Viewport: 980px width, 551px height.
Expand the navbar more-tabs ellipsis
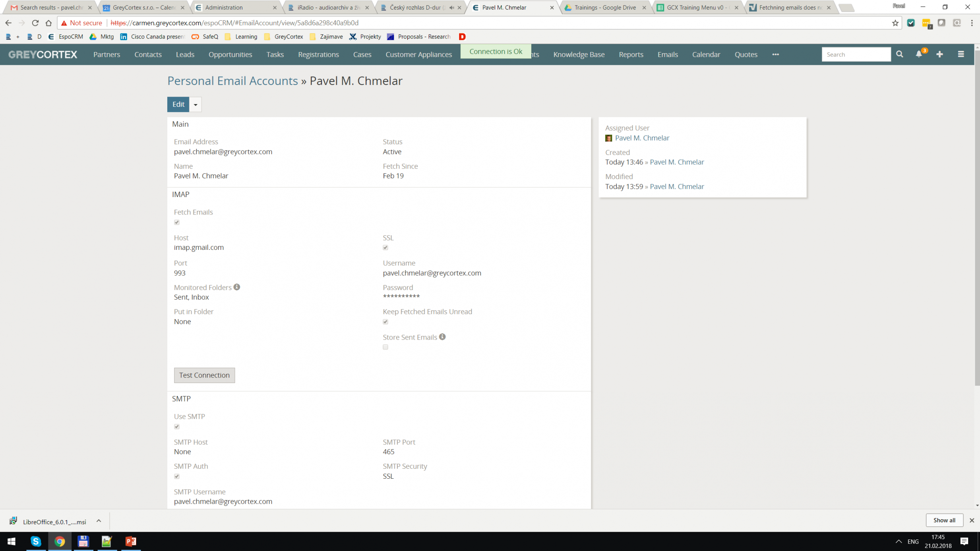[x=775, y=54]
